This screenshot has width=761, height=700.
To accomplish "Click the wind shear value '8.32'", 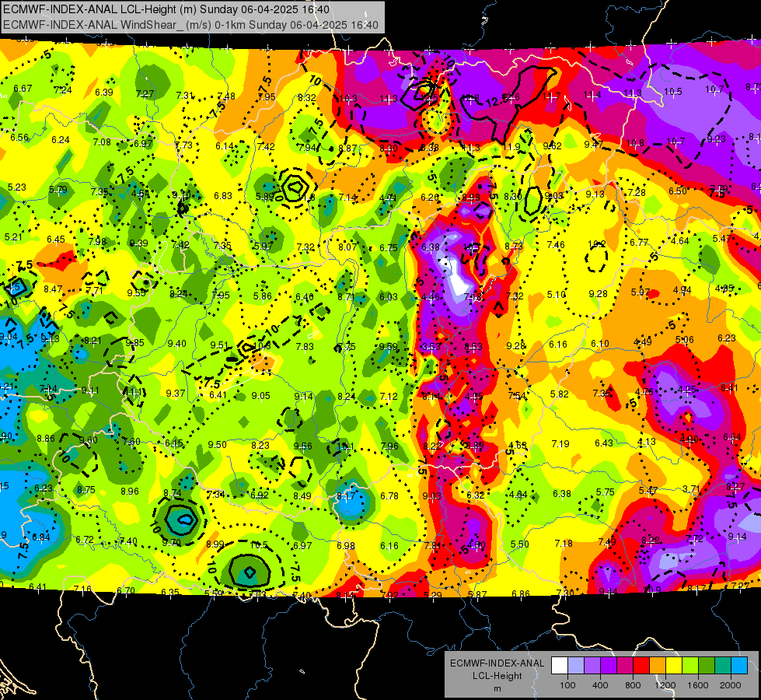I will point(307,98).
